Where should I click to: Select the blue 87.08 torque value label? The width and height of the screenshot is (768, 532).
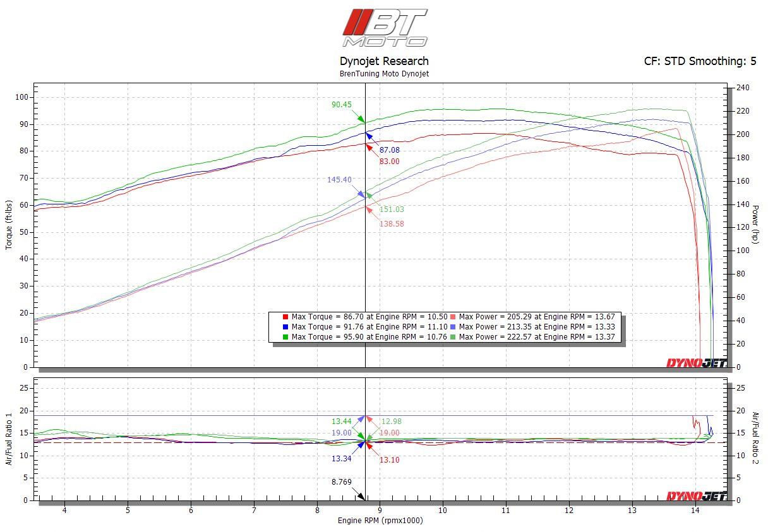coord(389,150)
